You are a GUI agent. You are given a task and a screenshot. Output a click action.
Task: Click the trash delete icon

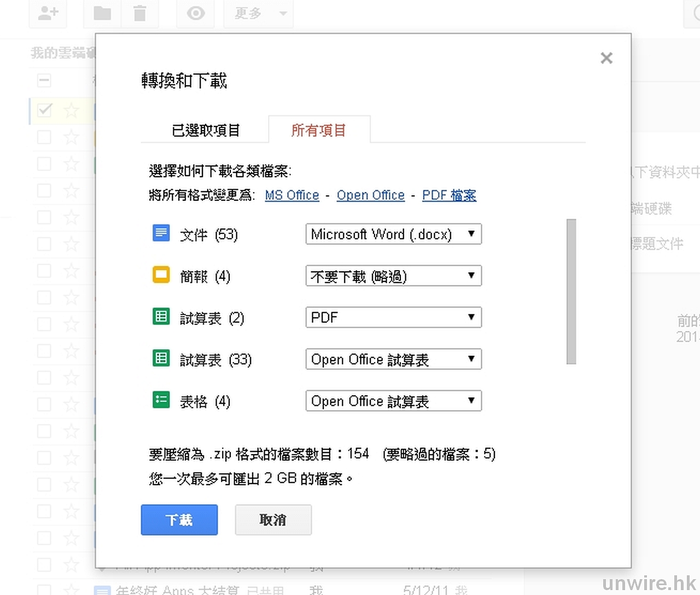click(140, 13)
